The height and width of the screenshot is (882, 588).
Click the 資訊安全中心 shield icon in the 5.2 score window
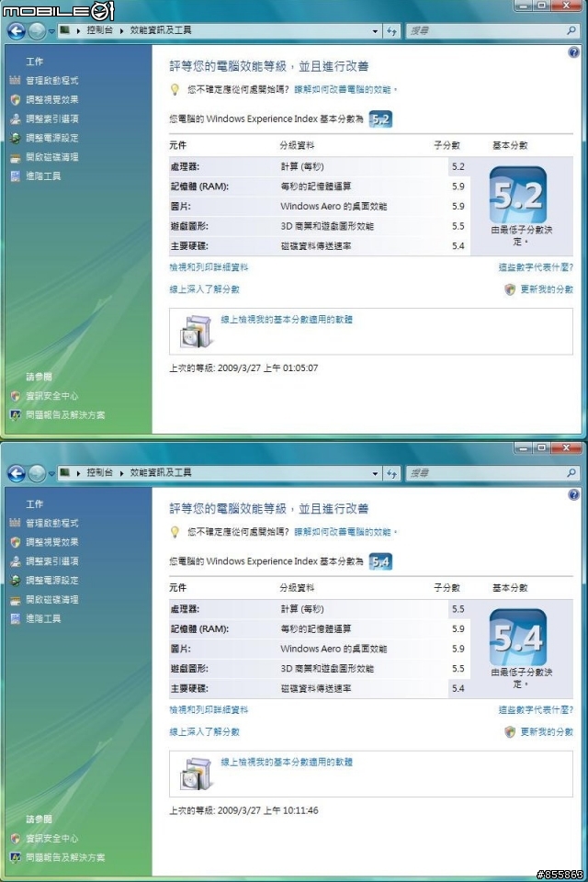click(x=16, y=396)
